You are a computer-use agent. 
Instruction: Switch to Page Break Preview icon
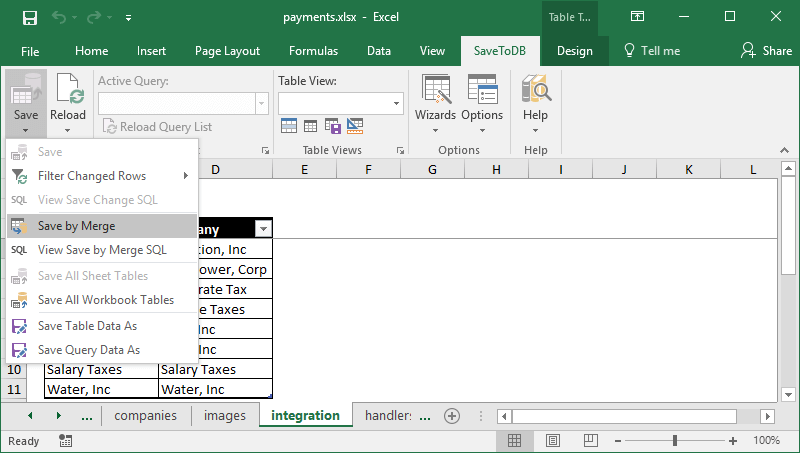pyautogui.click(x=591, y=440)
